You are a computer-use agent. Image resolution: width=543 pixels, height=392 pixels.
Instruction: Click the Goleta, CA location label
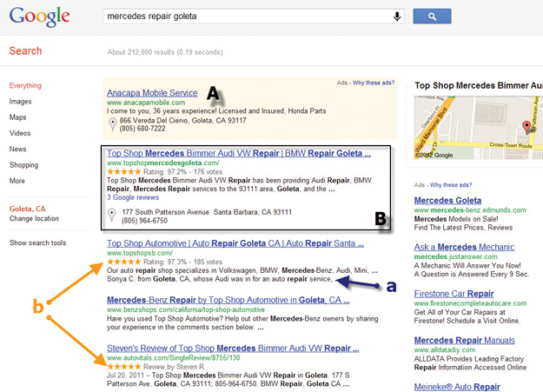point(27,209)
